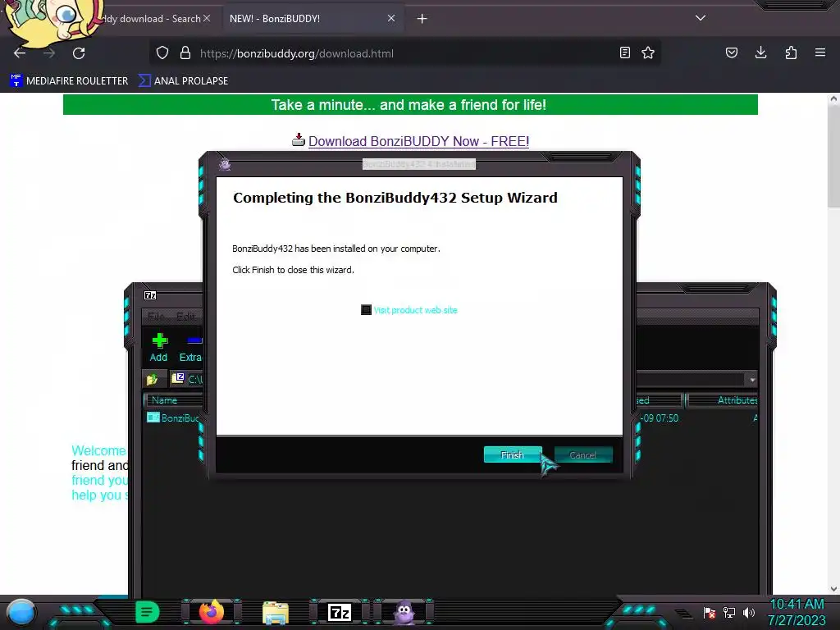The height and width of the screenshot is (630, 840).
Task: Click Cancel in the BonziBuddy setup wizard
Action: point(583,454)
